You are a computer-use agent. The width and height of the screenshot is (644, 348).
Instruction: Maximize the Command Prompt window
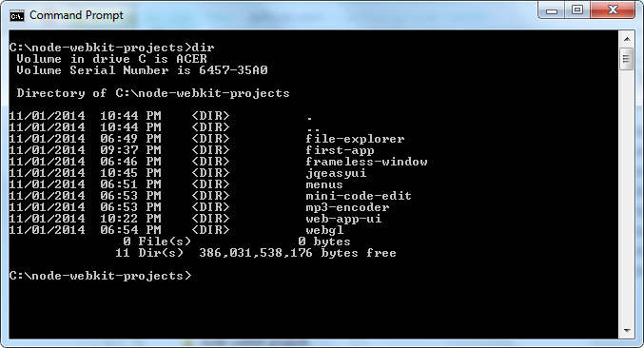click(x=577, y=10)
